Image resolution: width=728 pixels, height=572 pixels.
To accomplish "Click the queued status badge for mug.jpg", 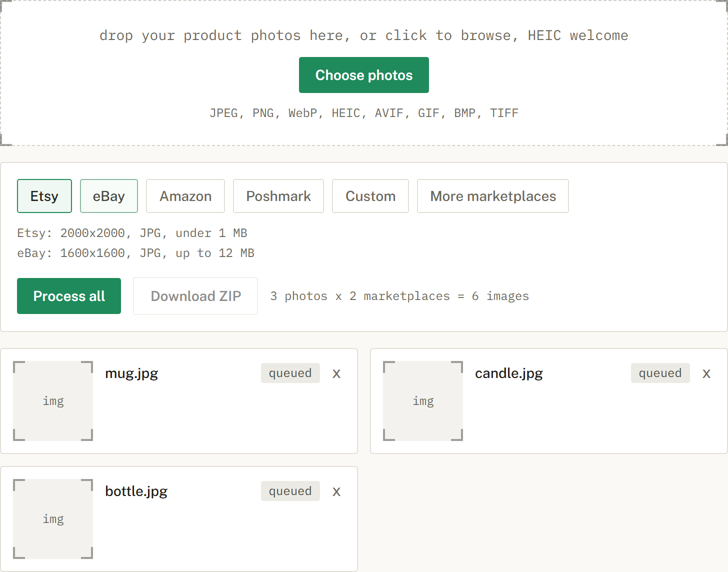I will click(x=290, y=373).
